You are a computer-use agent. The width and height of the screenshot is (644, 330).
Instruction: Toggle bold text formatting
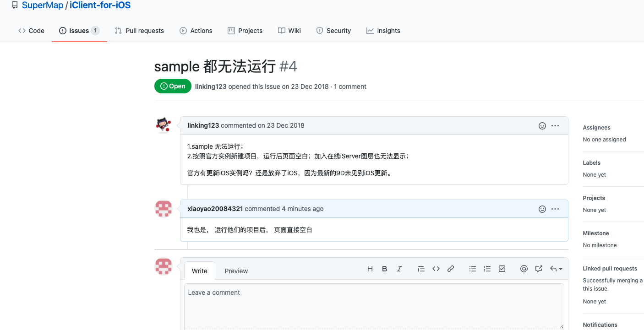click(x=385, y=269)
